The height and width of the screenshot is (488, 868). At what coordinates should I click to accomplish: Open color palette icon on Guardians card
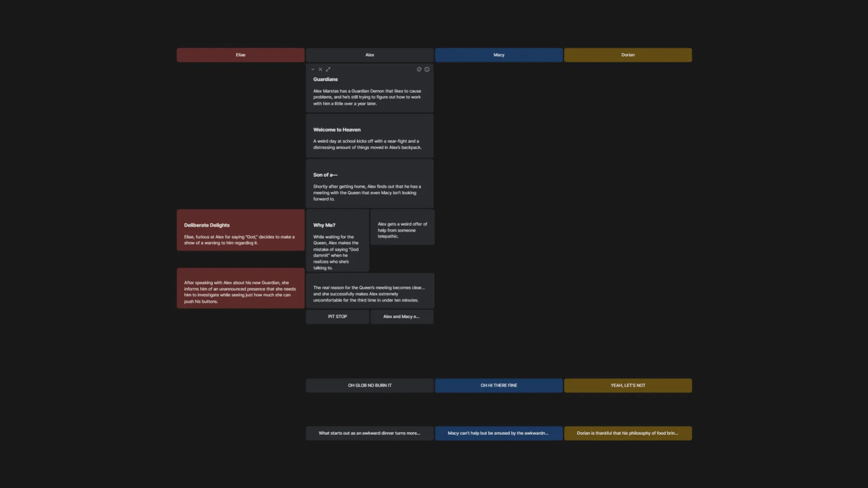pos(419,70)
